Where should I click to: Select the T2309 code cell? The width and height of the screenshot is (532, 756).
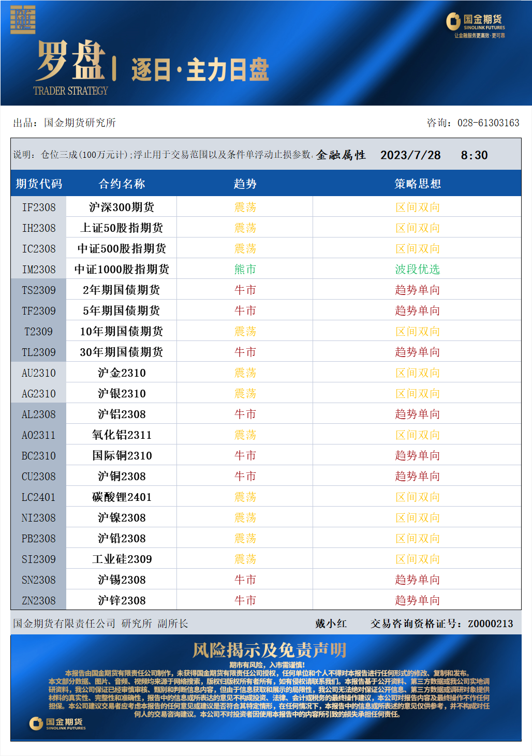click(x=39, y=331)
